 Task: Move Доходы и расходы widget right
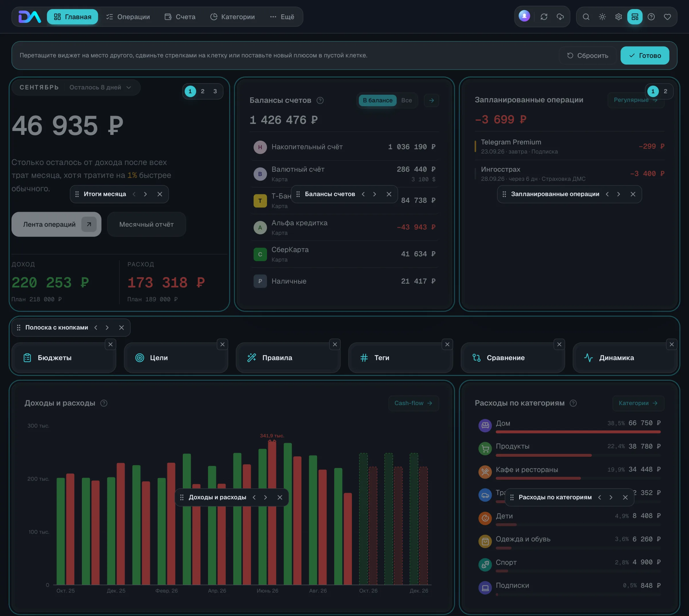click(266, 497)
